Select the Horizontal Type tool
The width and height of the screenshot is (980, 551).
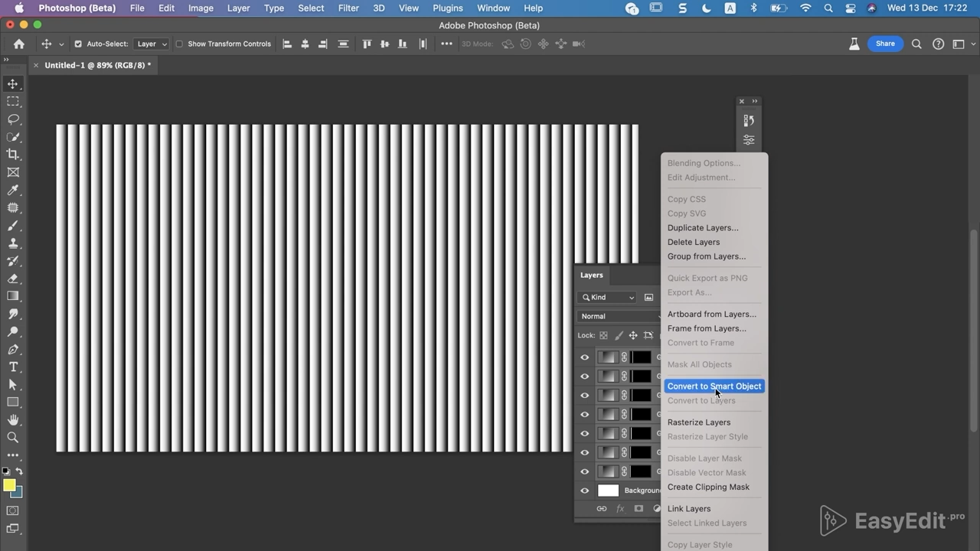(13, 367)
